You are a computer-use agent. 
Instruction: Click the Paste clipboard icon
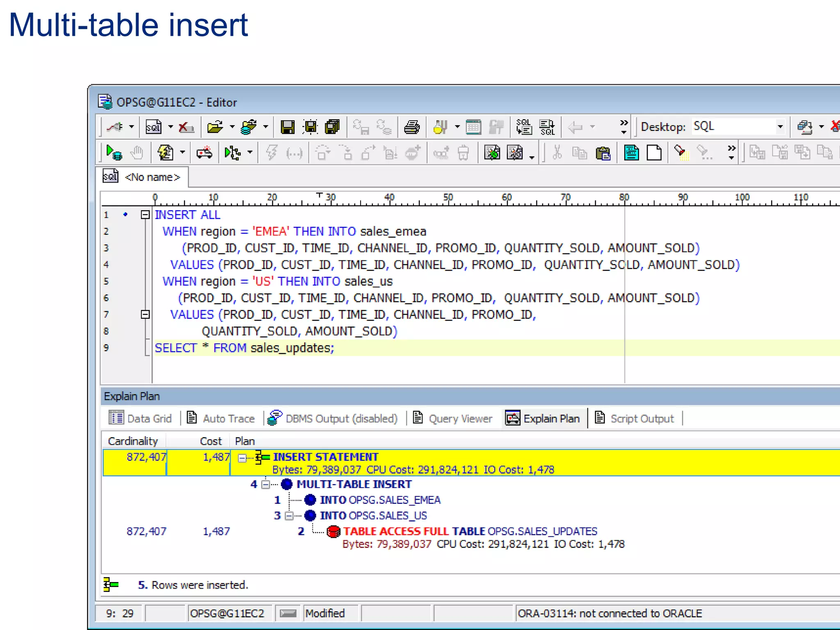coord(603,153)
